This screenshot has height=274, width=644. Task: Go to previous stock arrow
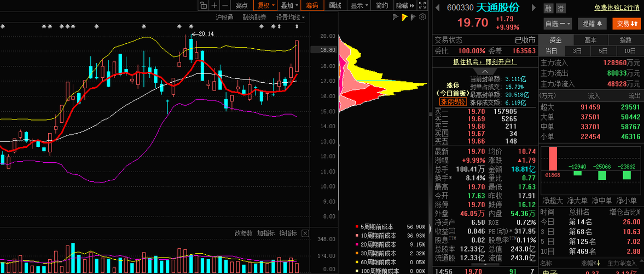coord(437,8)
